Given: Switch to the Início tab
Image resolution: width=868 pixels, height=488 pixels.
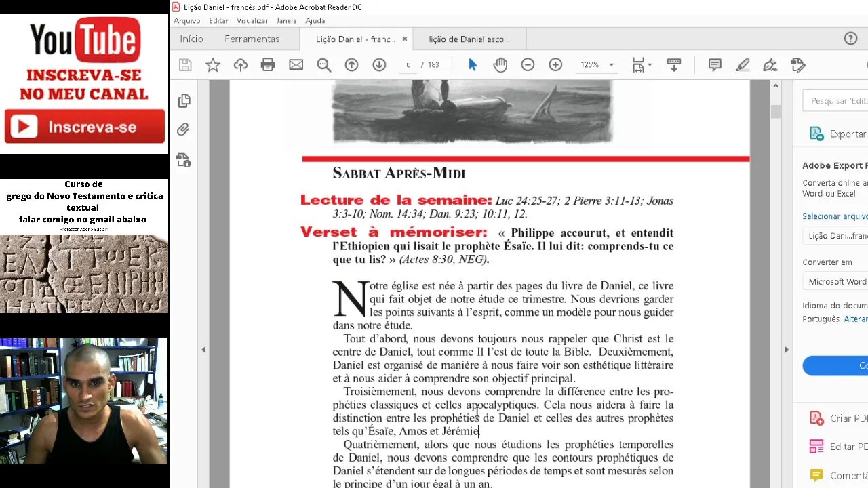Looking at the screenshot, I should coord(191,39).
